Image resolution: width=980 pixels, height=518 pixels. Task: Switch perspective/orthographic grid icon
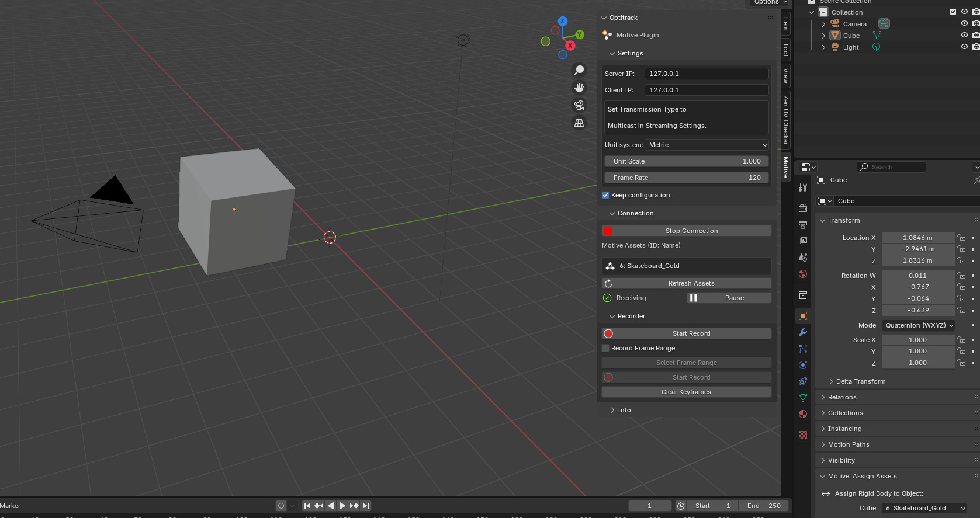click(579, 123)
